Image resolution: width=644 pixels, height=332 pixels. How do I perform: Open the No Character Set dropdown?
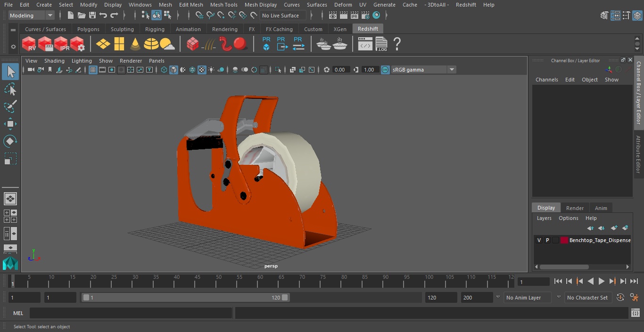[x=588, y=298]
